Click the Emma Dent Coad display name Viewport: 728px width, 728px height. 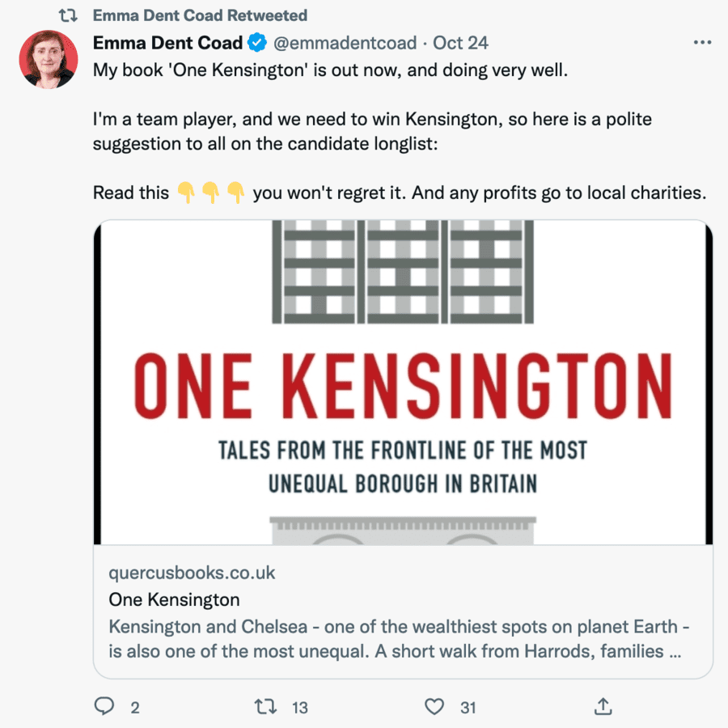click(167, 42)
